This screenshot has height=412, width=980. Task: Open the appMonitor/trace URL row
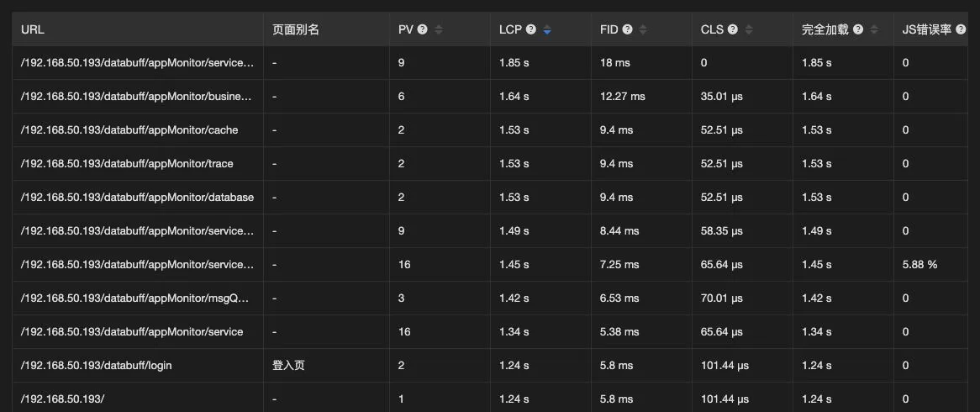click(127, 164)
